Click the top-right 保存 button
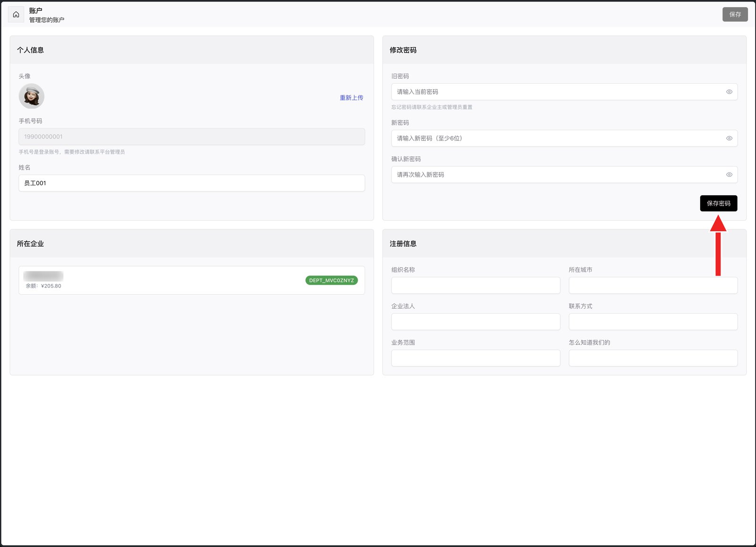The image size is (756, 547). tap(735, 15)
